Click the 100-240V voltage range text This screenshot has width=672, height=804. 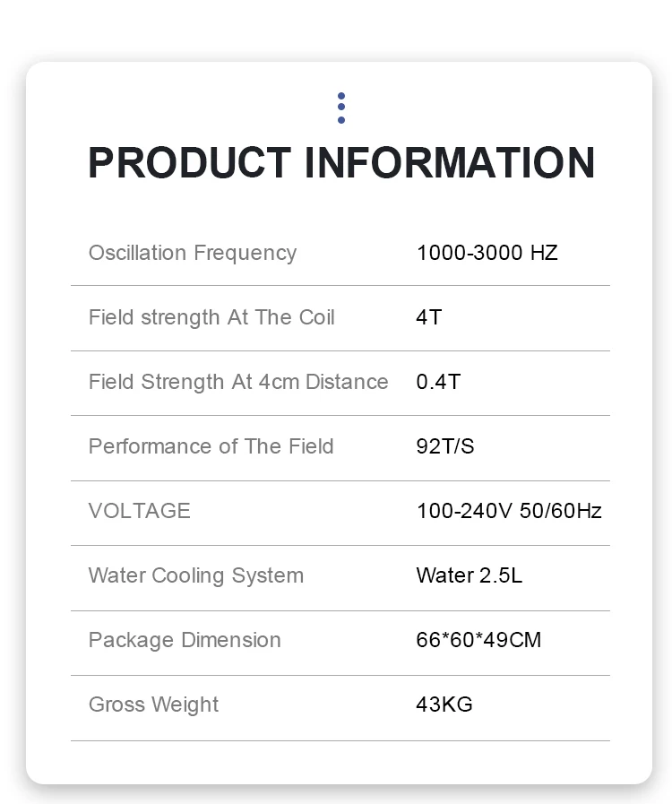pos(464,511)
